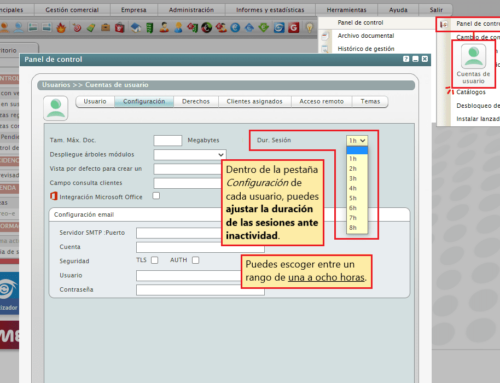This screenshot has width=500, height=383.
Task: Click the blue diamond toolbar icon
Action: click(x=249, y=27)
